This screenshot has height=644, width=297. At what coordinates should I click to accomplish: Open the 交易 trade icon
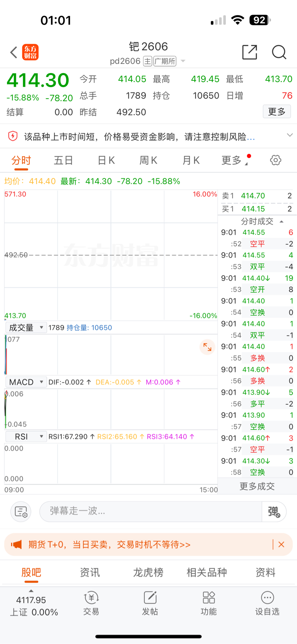(91, 603)
